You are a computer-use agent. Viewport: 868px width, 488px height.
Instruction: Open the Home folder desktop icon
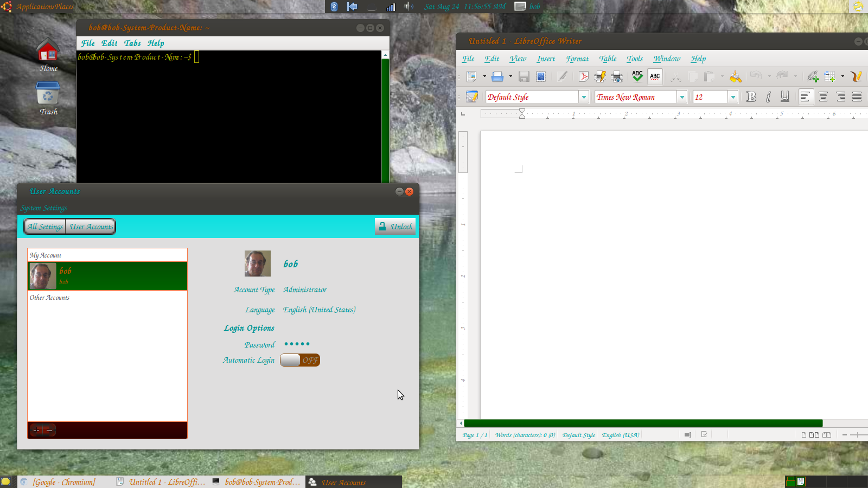pos(48,55)
